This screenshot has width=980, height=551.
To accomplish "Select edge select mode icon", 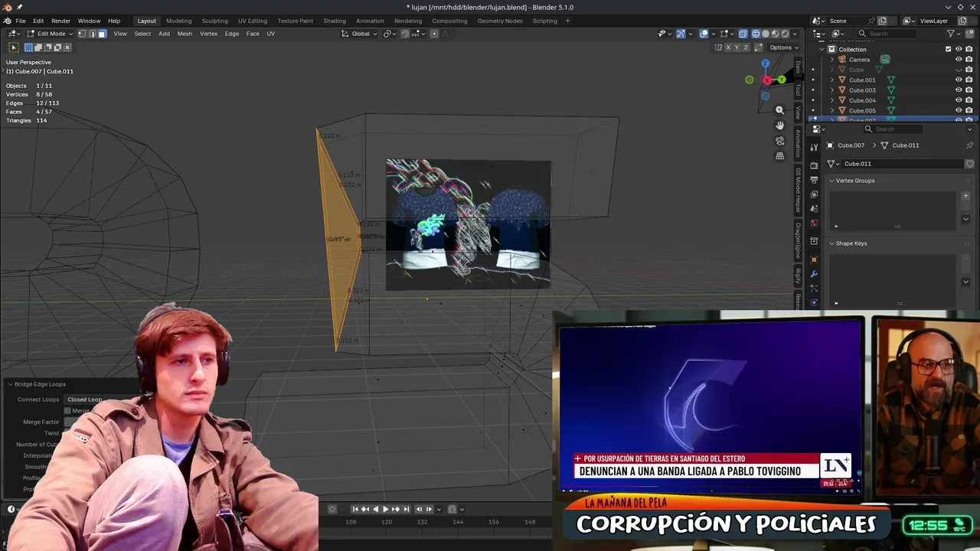I will click(92, 34).
